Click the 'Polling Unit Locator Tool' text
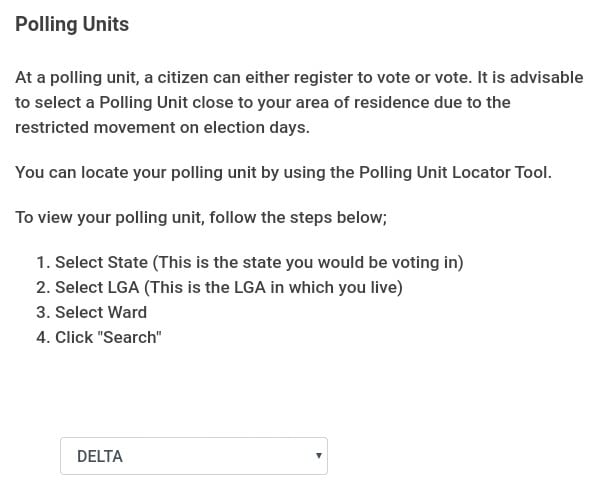 pyautogui.click(x=454, y=172)
